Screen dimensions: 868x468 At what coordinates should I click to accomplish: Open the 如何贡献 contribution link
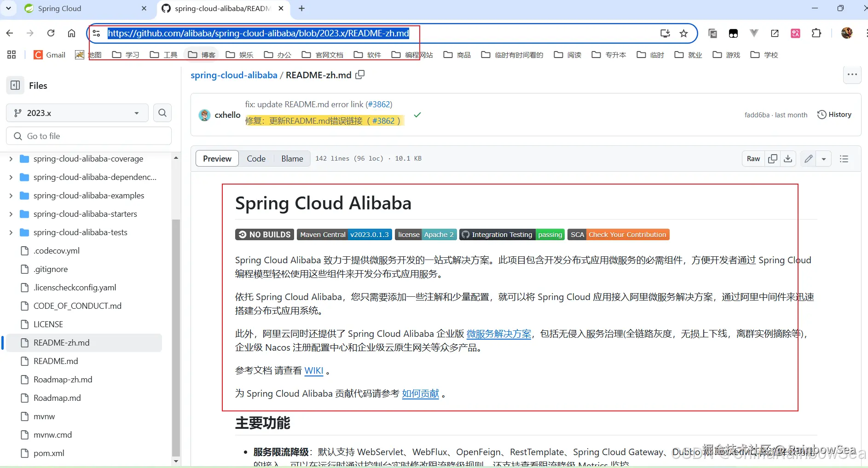click(x=421, y=393)
